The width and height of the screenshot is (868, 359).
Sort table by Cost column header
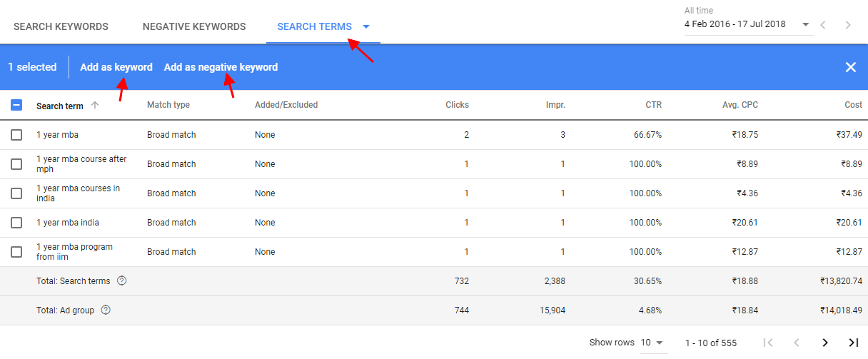[854, 105]
